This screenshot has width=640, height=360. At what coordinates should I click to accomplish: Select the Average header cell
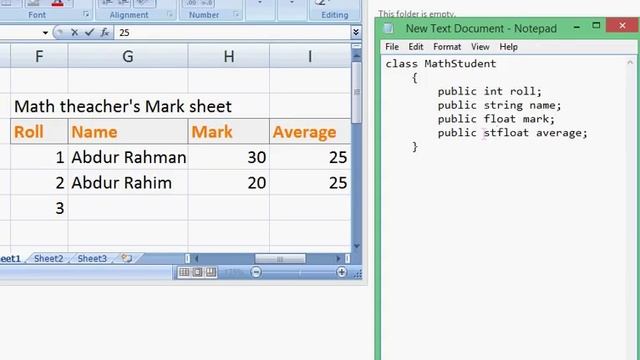click(310, 132)
